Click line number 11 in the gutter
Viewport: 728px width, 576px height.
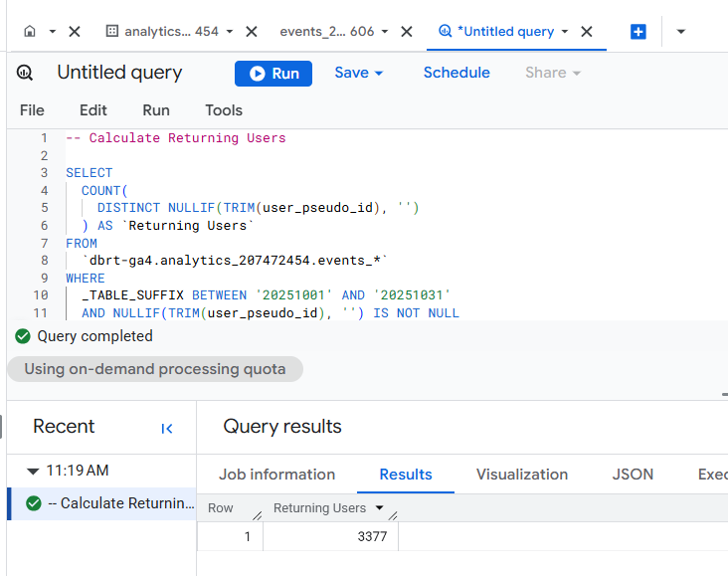pyautogui.click(x=41, y=313)
